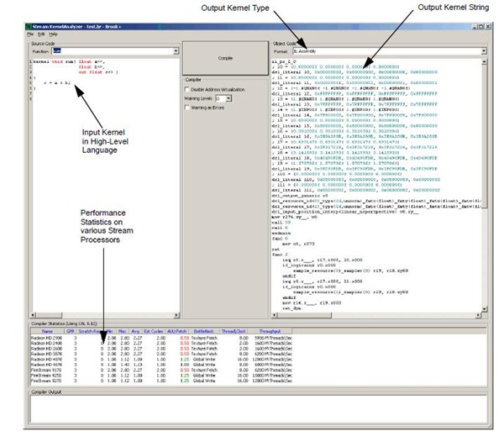Toggle the Warnings as Errors checkbox

pos(186,108)
